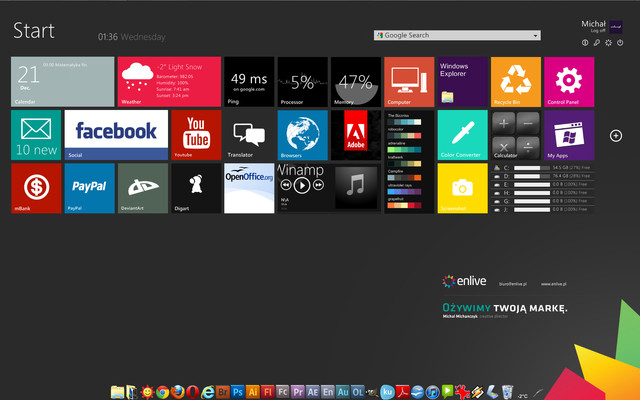
Task: Open Google Chrome from the dock
Action: 162,392
